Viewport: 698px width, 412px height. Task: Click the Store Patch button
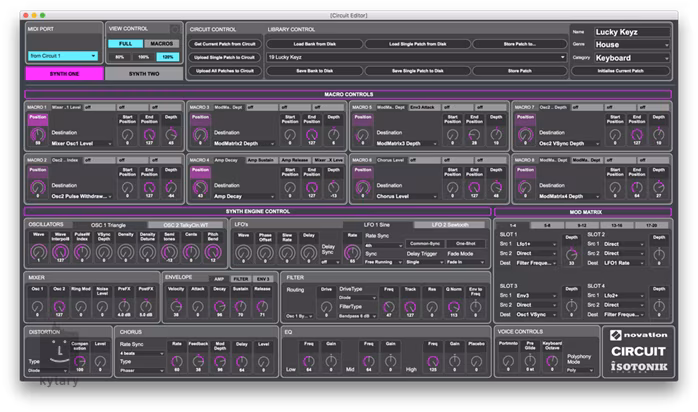[519, 71]
